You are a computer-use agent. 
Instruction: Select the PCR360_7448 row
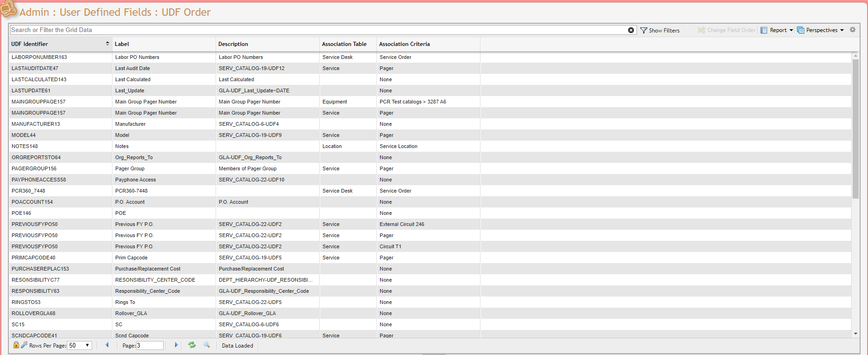pyautogui.click(x=28, y=191)
